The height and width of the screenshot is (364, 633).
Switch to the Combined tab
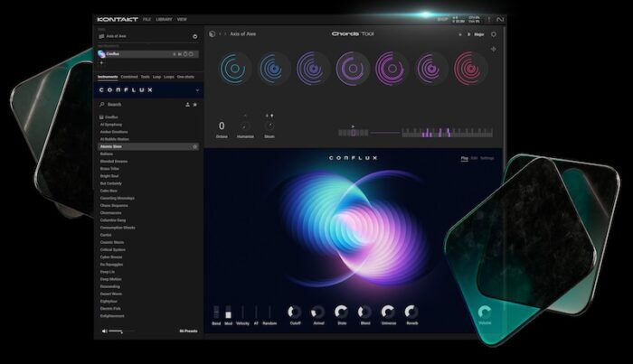pos(129,77)
